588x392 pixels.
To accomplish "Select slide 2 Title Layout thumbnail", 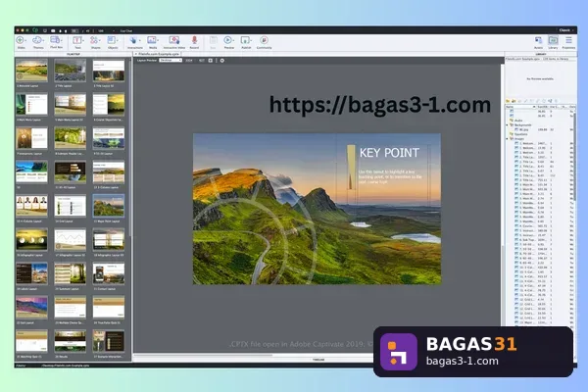I will point(71,71).
